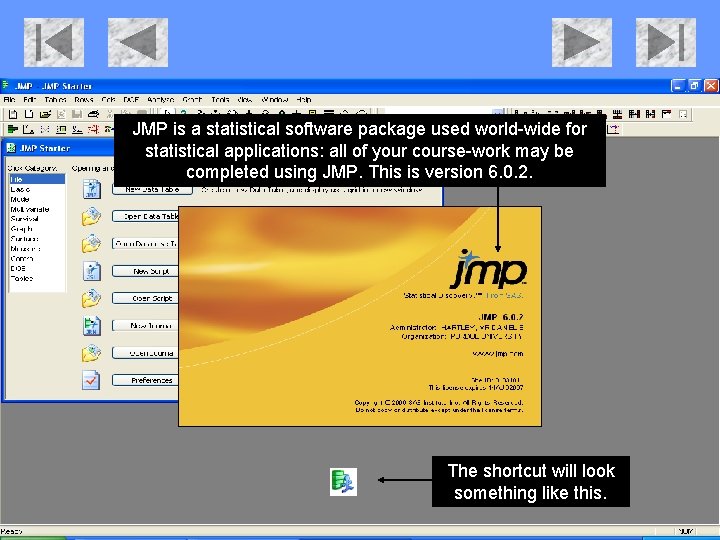720x540 pixels.
Task: Click the New Script toolbar icon
Action: [29, 114]
